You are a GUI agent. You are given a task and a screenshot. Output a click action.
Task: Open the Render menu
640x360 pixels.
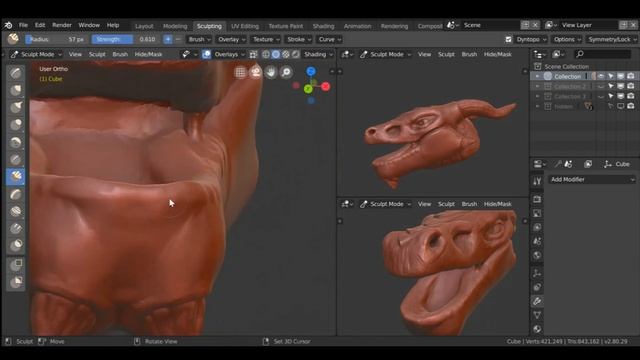[62, 25]
